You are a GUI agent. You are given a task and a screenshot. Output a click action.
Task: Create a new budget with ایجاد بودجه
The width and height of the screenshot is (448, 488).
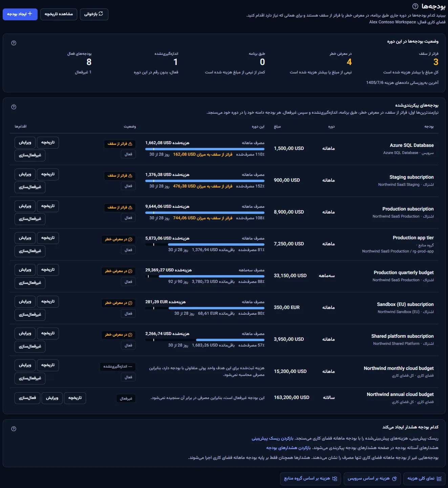click(x=20, y=14)
